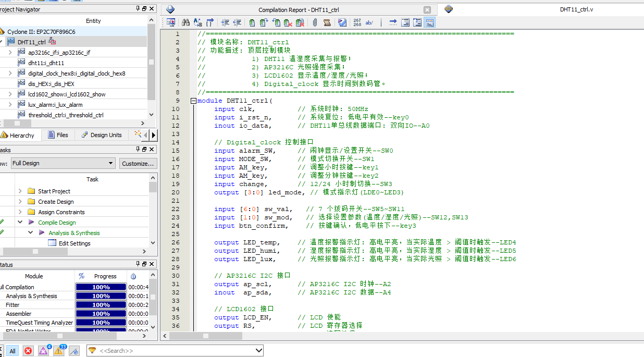Click the Replace text (A to B) icon
644x357 pixels.
(197, 22)
